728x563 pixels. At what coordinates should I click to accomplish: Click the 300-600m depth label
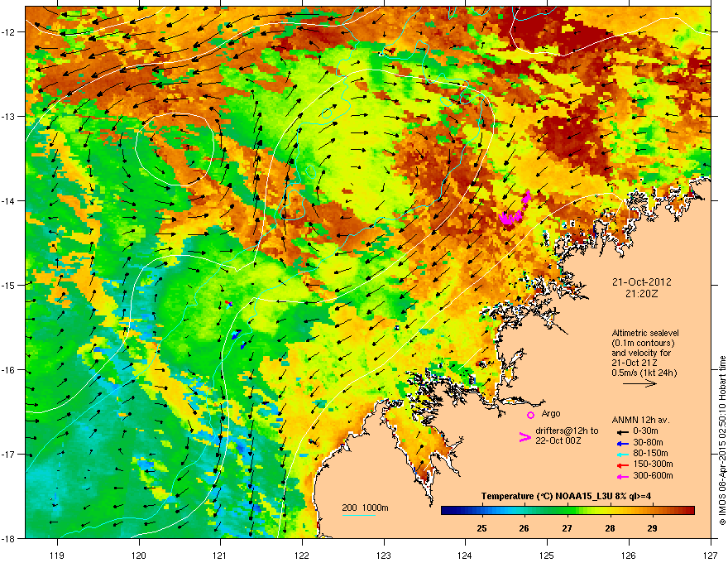[x=653, y=476]
